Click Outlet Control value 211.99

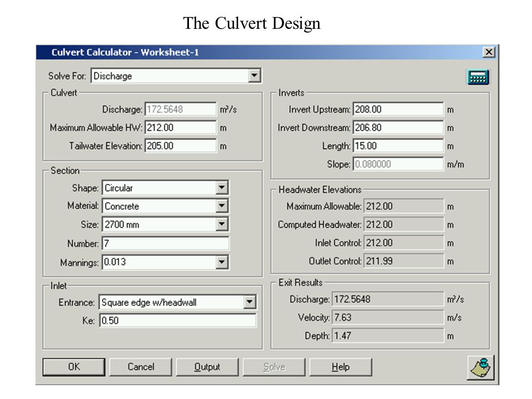pyautogui.click(x=404, y=261)
